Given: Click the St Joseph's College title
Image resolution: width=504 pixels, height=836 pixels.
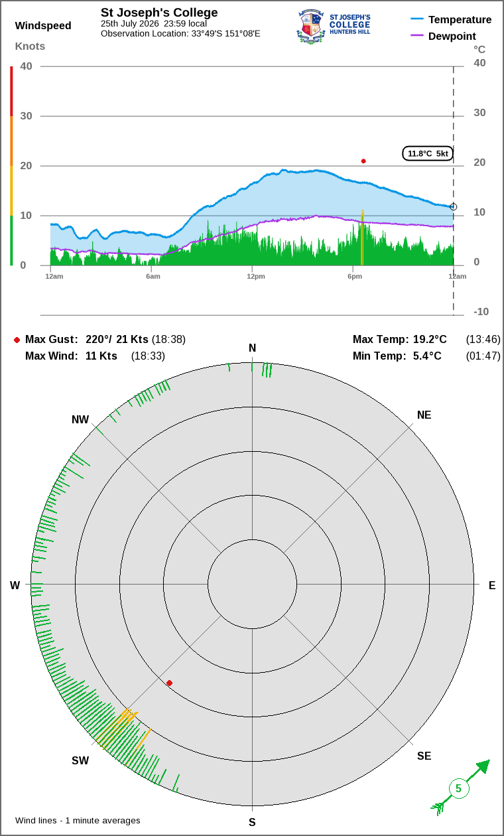Looking at the screenshot, I should (159, 13).
